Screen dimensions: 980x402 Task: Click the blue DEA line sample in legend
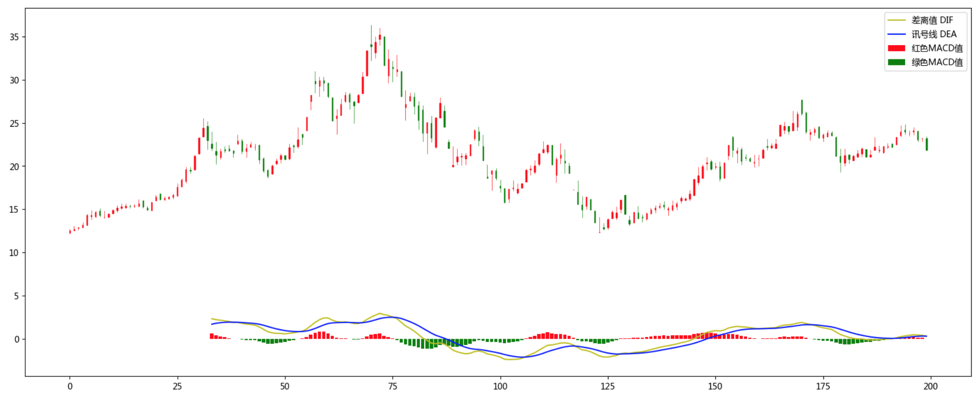pos(896,34)
